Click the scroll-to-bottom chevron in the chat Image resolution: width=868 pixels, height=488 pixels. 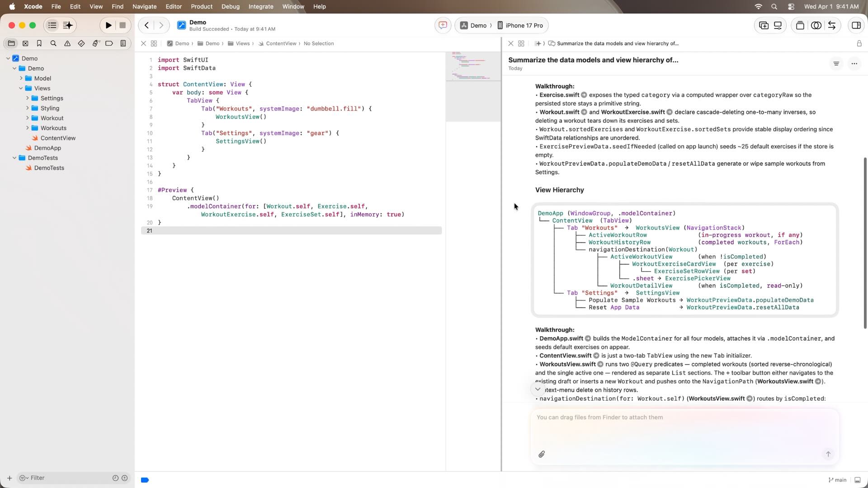click(x=538, y=389)
